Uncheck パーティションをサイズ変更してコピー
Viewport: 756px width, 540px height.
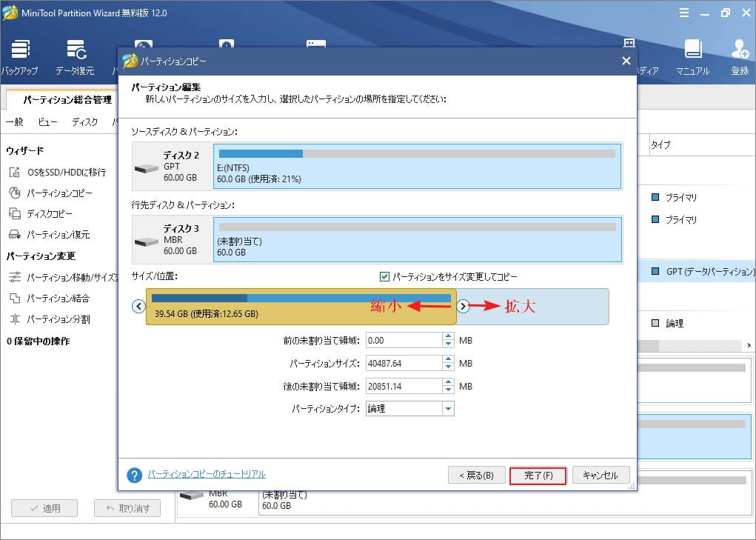click(385, 276)
